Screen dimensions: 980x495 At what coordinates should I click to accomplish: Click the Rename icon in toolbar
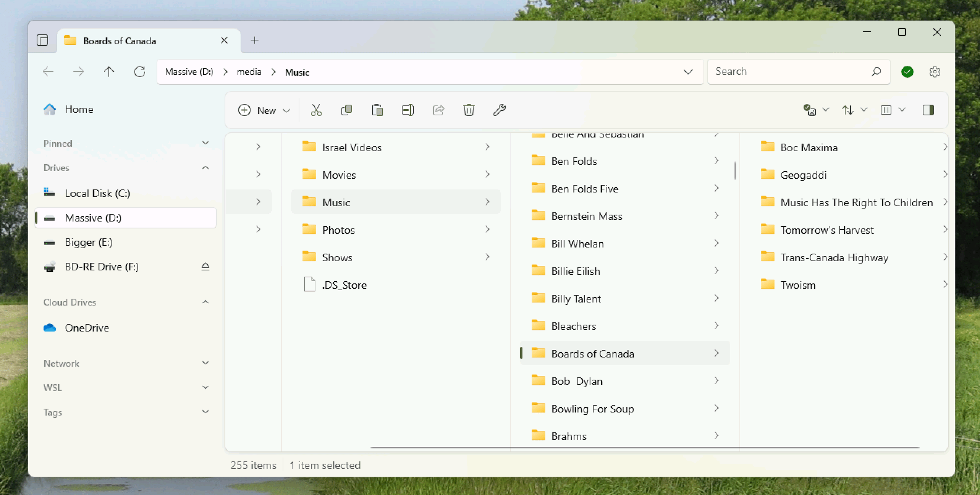[408, 110]
